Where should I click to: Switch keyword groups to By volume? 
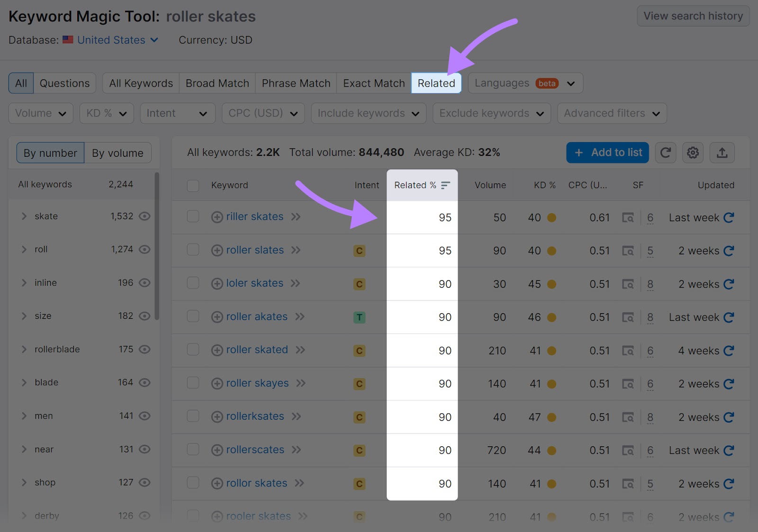tap(117, 153)
